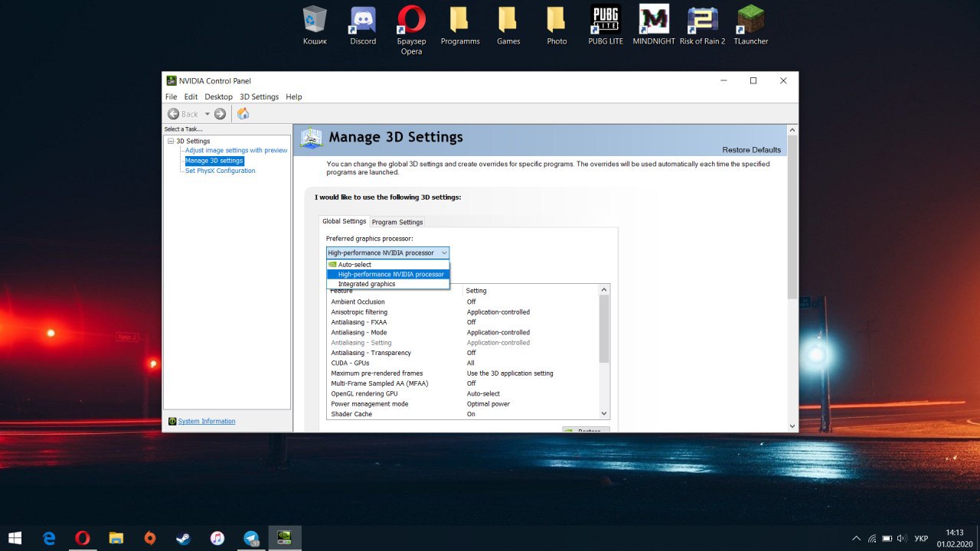Select the Maximum pre-rendered frames row
Screen dimensions: 980x551
point(462,373)
